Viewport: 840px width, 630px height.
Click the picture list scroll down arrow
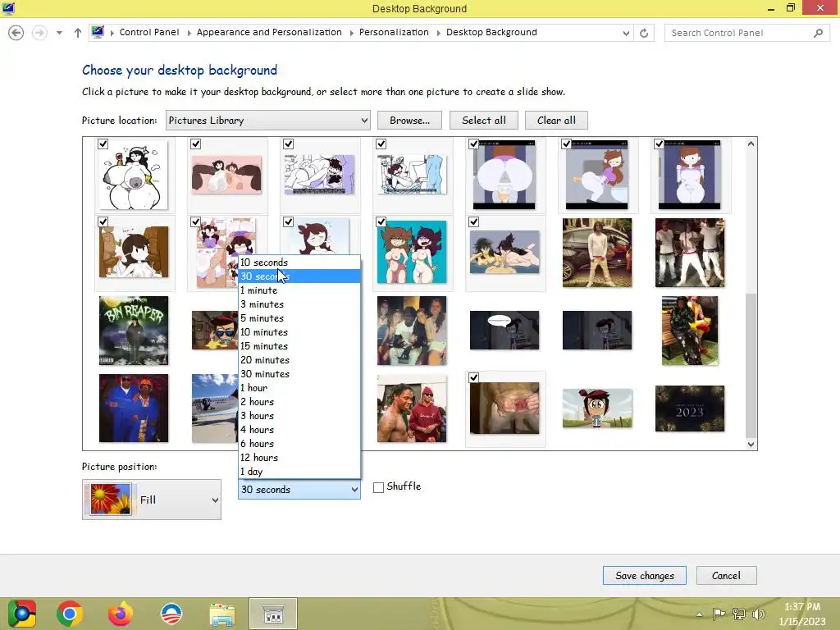(x=751, y=444)
